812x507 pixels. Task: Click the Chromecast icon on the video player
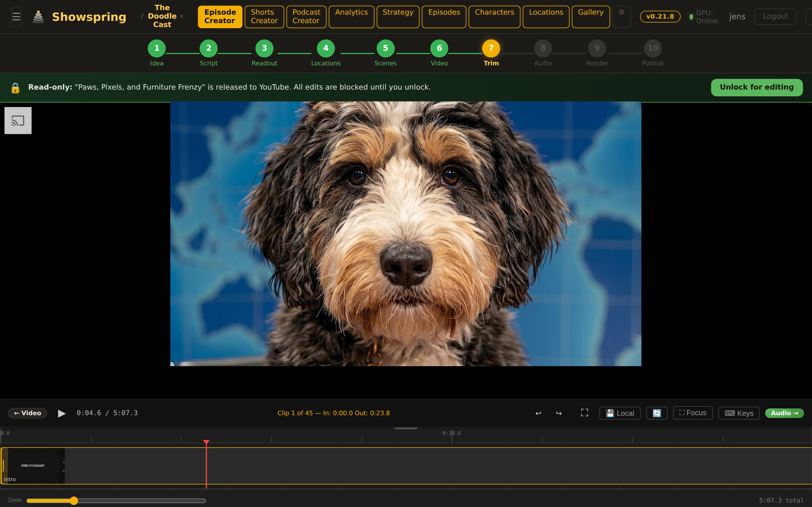click(18, 120)
